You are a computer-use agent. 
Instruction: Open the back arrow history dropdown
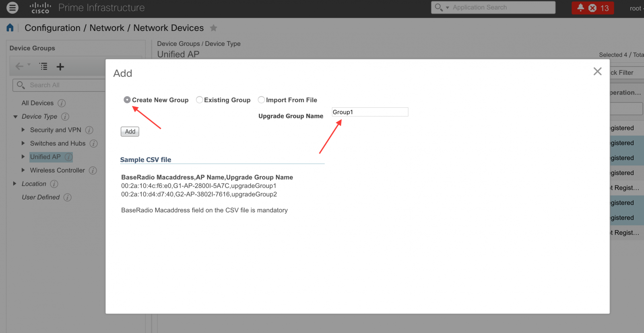click(x=29, y=64)
